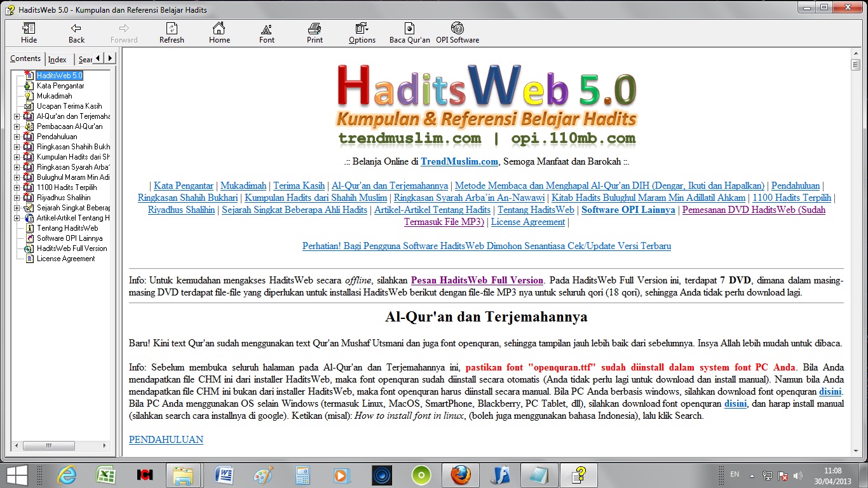The width and height of the screenshot is (868, 488).
Task: Expand Al-Qur'an dan Terjemahannya tree node
Action: pos(17,116)
